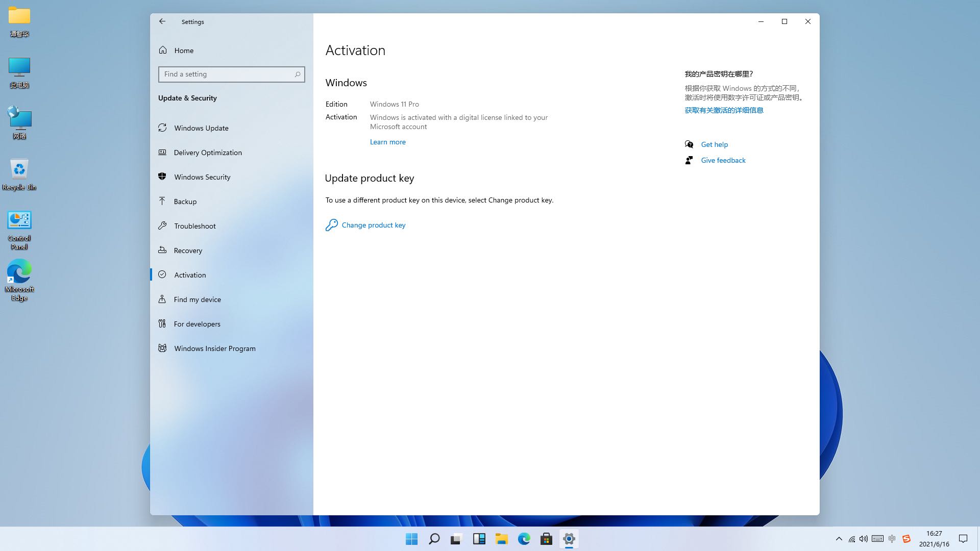
Task: Open Windows Insider Program settings
Action: (214, 348)
